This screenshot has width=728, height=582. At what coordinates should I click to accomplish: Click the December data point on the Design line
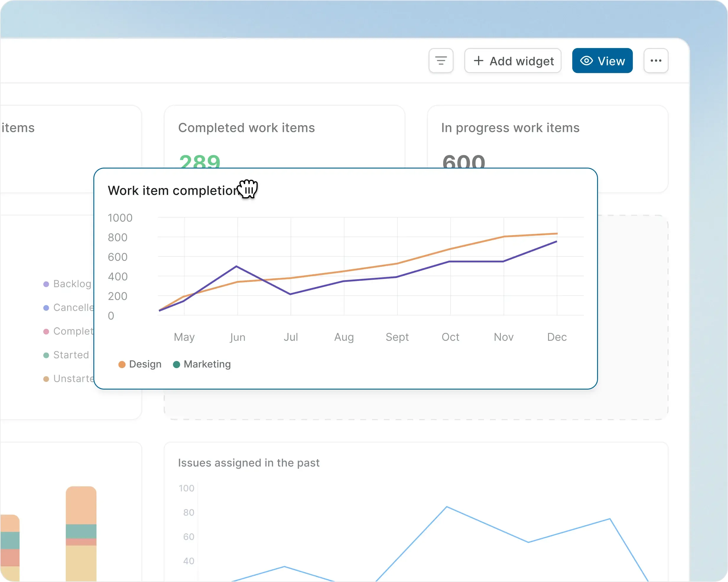(x=557, y=233)
